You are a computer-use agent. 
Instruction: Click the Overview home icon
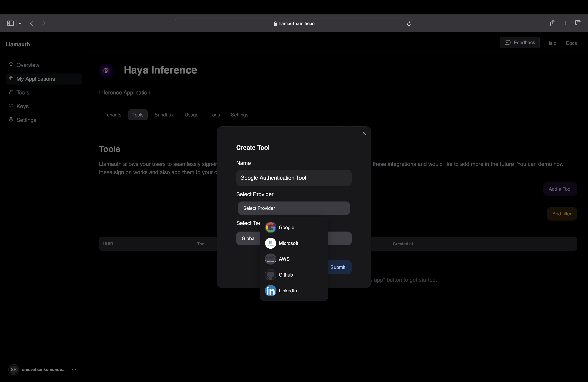[x=11, y=64]
